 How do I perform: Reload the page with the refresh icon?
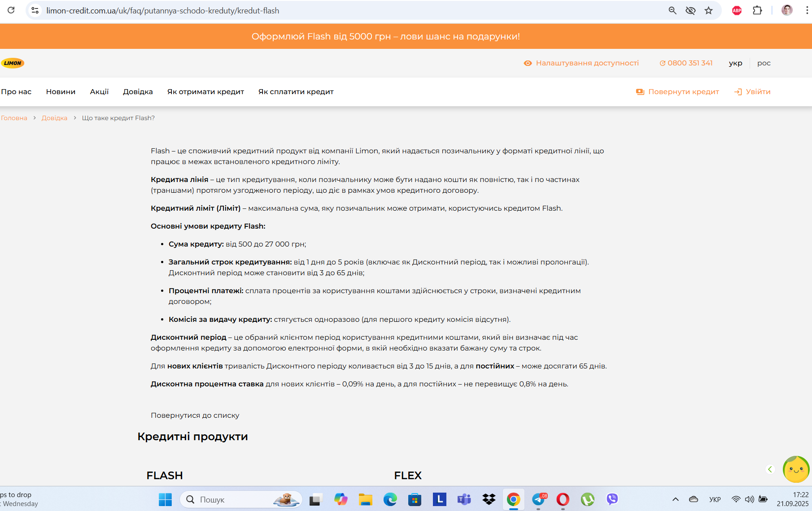pos(11,10)
